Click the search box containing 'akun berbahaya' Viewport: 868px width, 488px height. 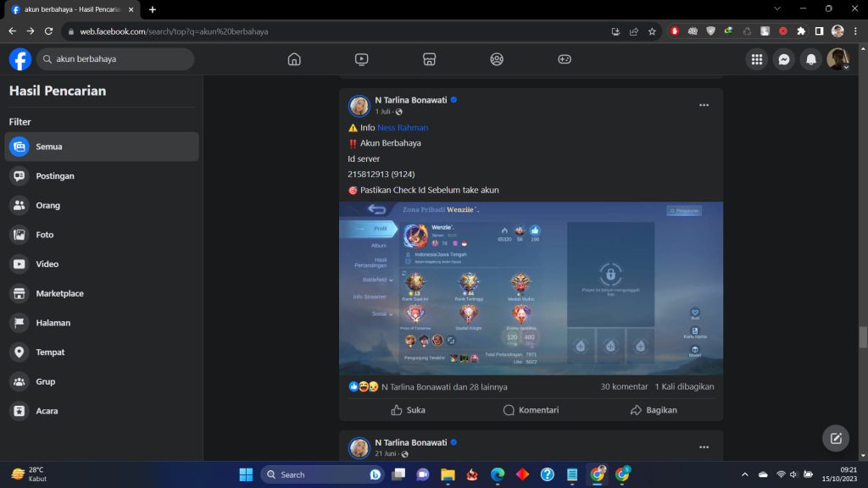coord(115,59)
